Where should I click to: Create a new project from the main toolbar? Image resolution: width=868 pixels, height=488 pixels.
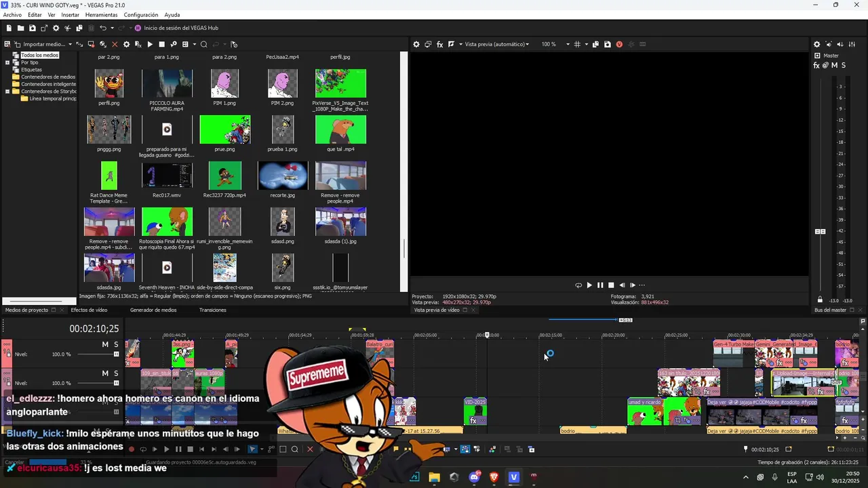click(9, 28)
